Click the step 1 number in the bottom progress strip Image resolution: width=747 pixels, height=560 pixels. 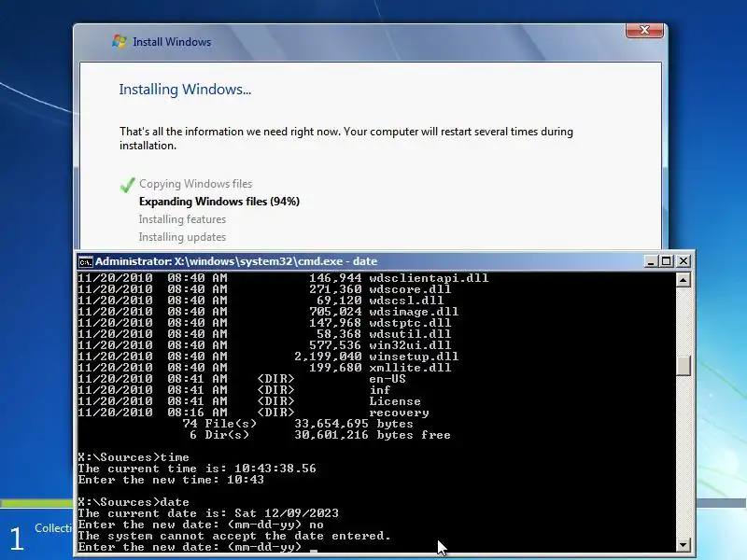[x=17, y=539]
